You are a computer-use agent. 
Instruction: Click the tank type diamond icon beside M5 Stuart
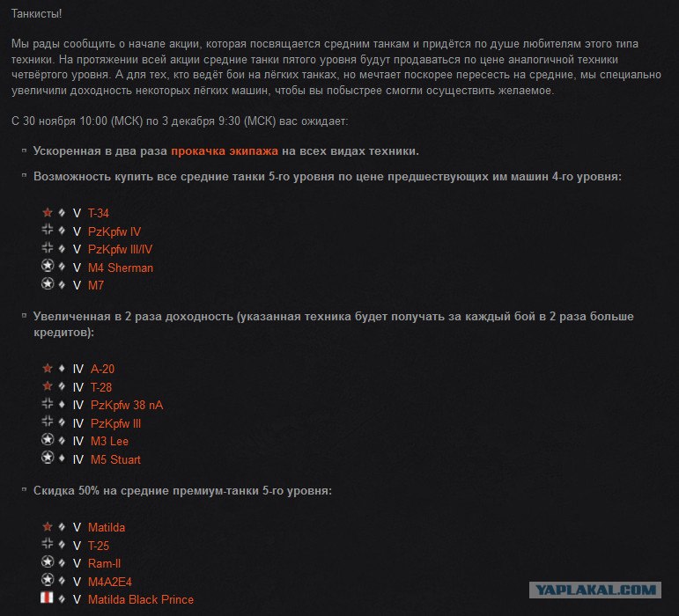(62, 458)
